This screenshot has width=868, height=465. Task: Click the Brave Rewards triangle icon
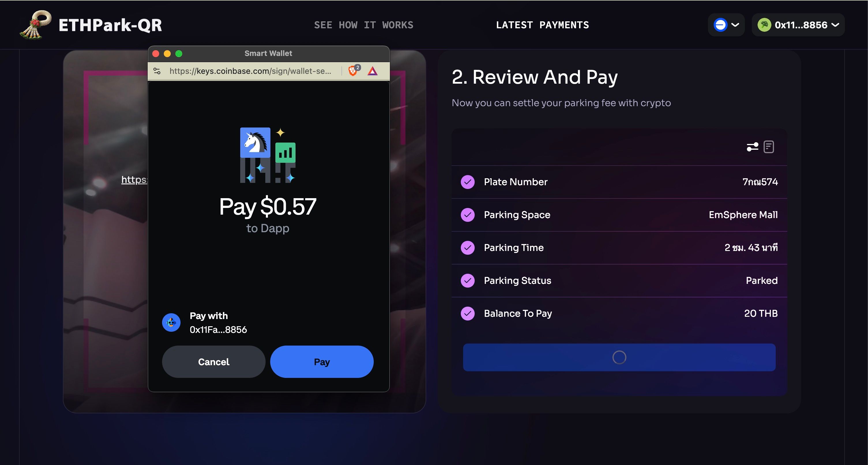tap(372, 71)
